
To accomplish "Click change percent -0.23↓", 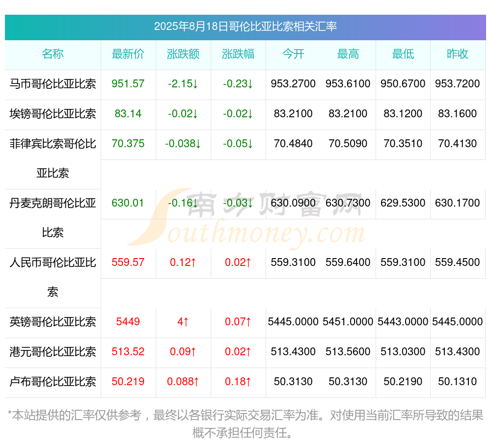I will 238,84.
